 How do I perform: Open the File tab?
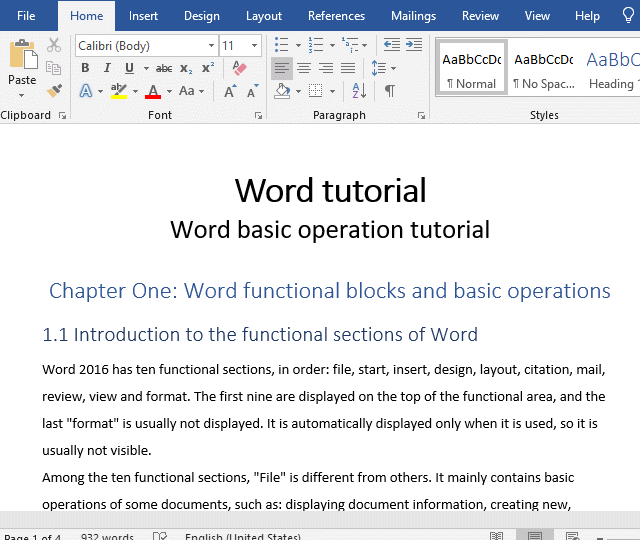pyautogui.click(x=26, y=16)
